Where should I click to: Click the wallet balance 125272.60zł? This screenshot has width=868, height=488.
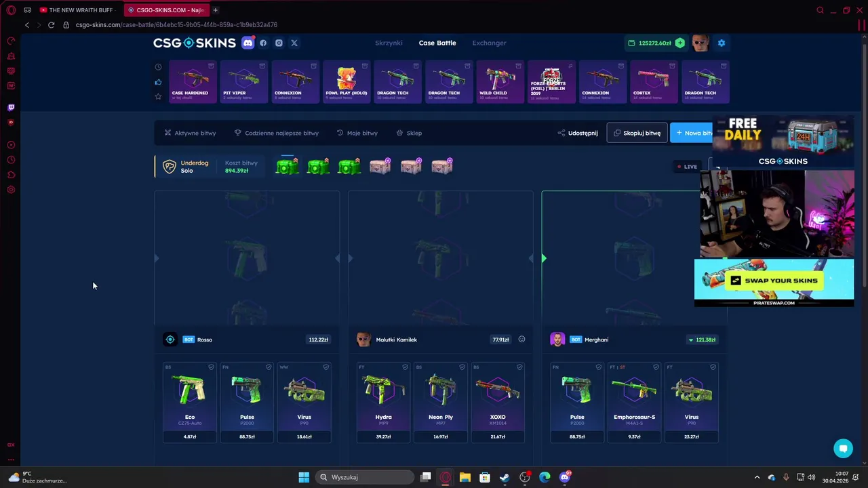(654, 43)
